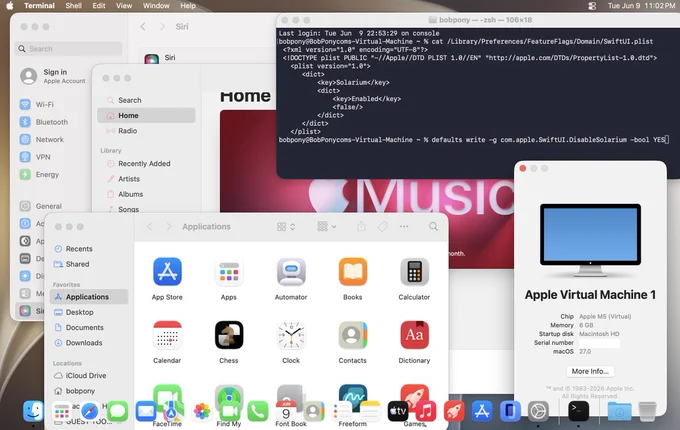
Task: Open Music from the Dock
Action: pyautogui.click(x=426, y=411)
